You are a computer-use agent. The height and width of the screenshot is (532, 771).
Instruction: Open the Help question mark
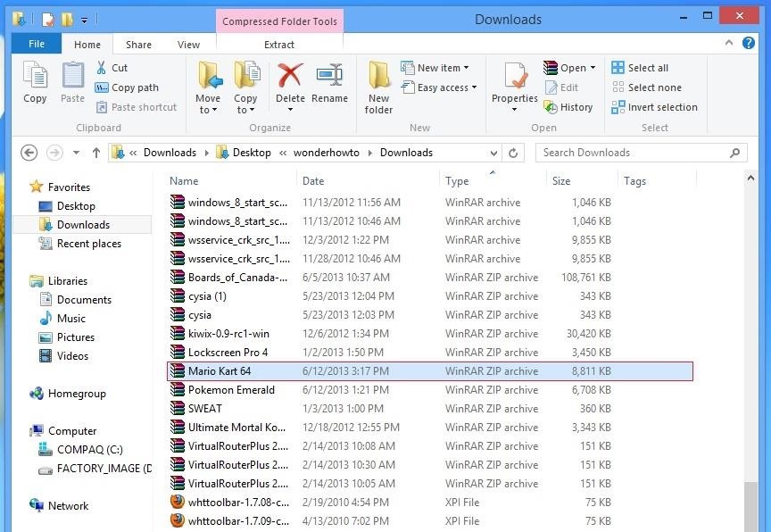click(x=749, y=43)
